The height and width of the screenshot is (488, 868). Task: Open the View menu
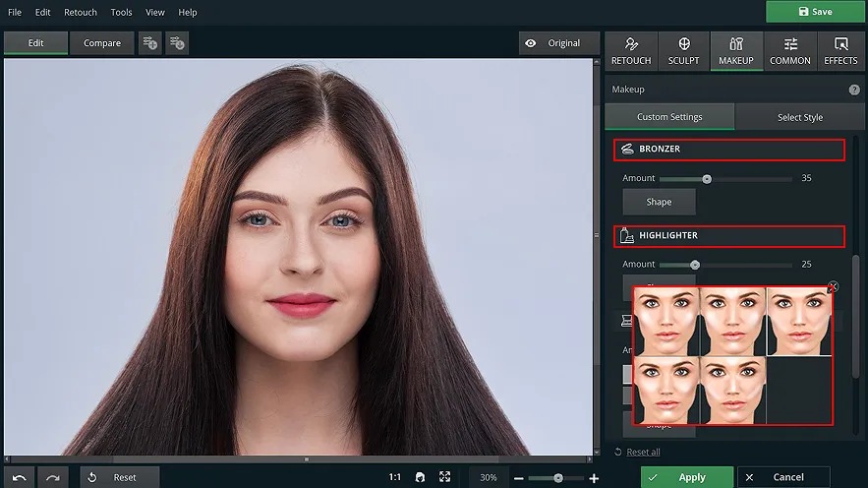(155, 12)
